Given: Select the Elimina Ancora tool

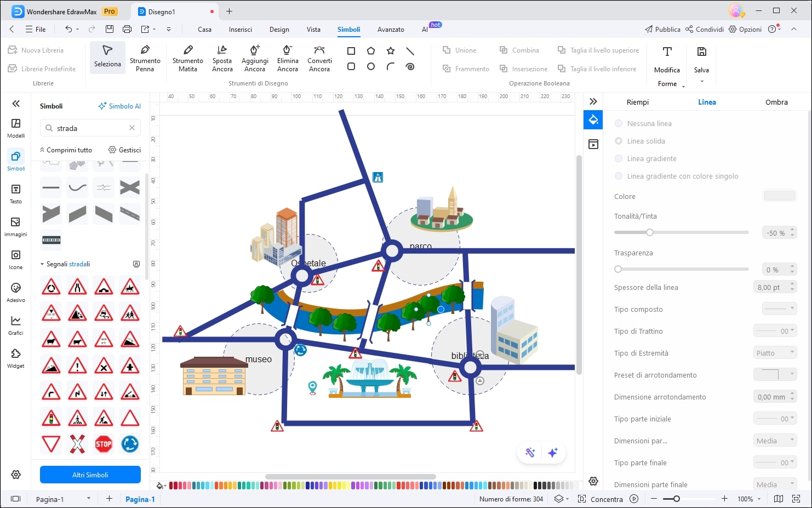Looking at the screenshot, I should 288,58.
